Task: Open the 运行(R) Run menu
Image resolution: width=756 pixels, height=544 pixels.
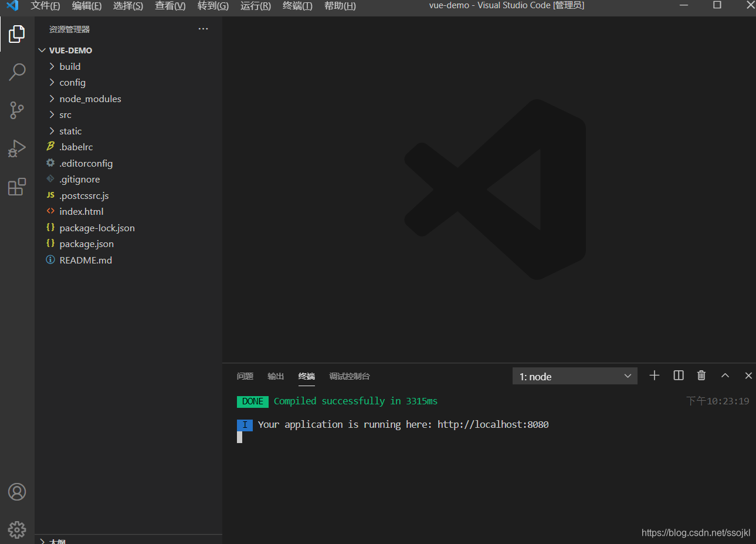Action: click(256, 5)
